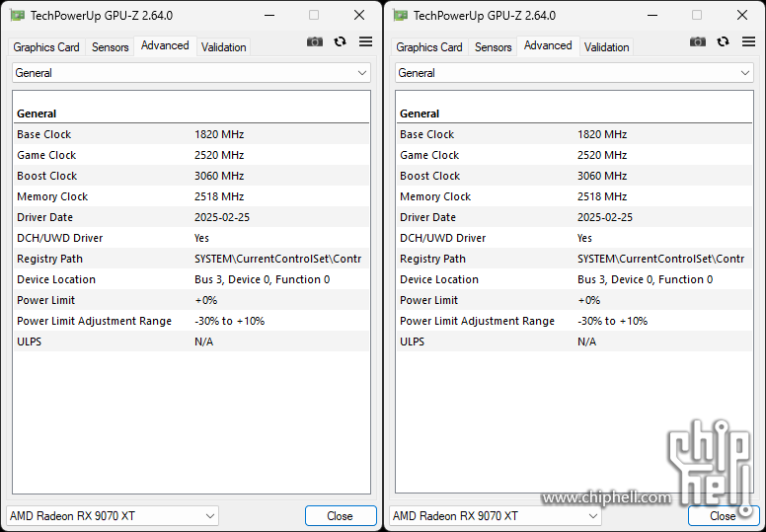
Task: Open the Validation tab in left window
Action: [x=224, y=47]
